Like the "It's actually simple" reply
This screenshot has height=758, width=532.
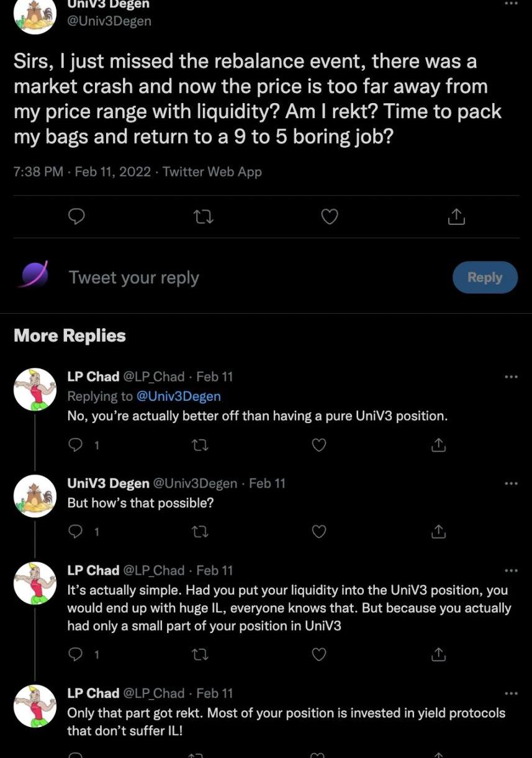318,654
